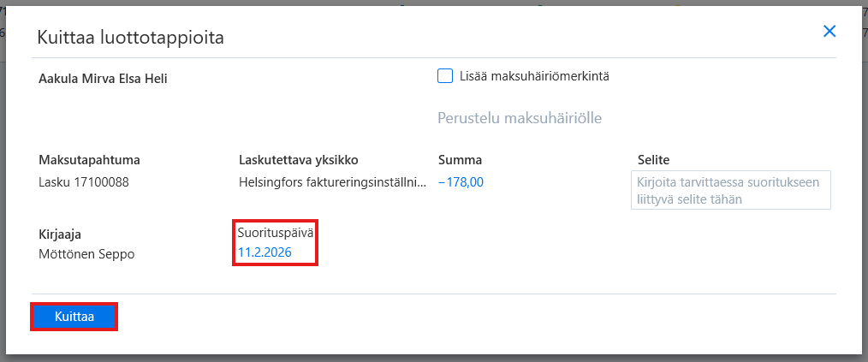
Task: Click the Maksutapahtuma column heading
Action: (x=89, y=161)
